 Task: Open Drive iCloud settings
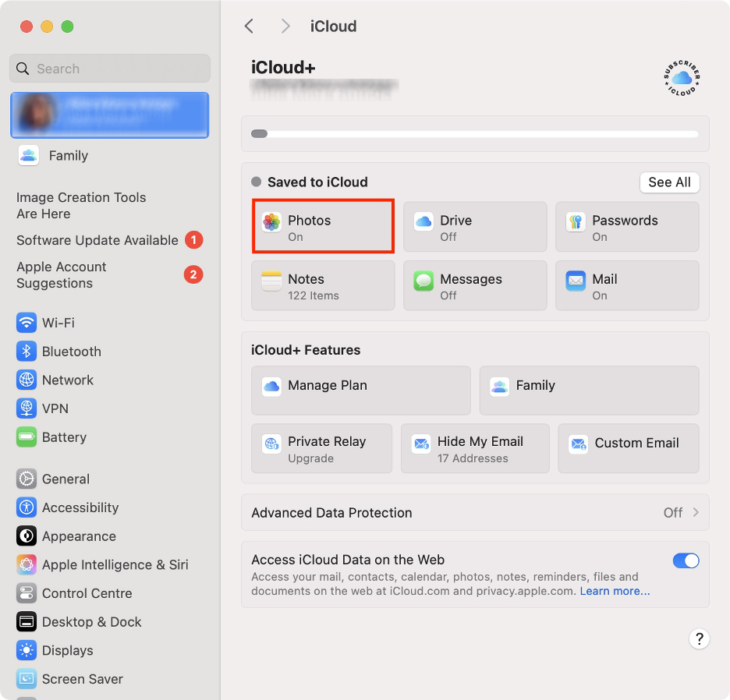(474, 227)
